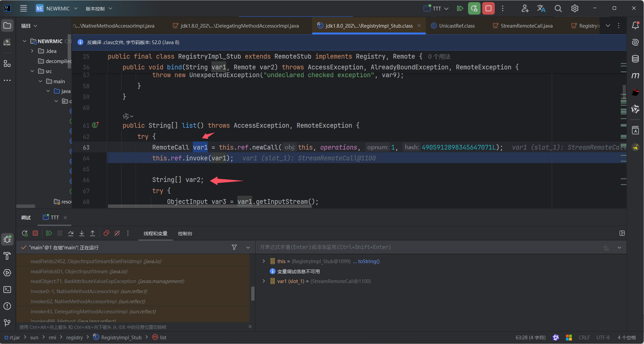This screenshot has width=644, height=344.
Task: Open the Maven tool window
Action: tap(635, 76)
